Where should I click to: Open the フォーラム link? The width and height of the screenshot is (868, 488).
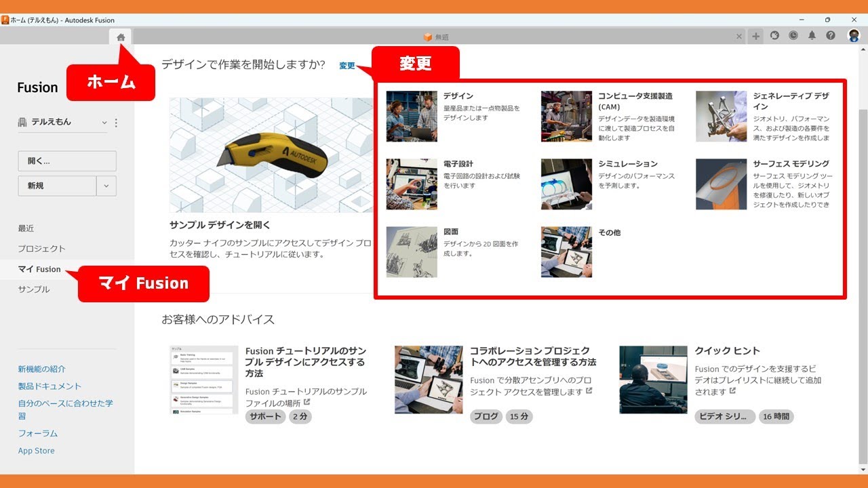[38, 433]
